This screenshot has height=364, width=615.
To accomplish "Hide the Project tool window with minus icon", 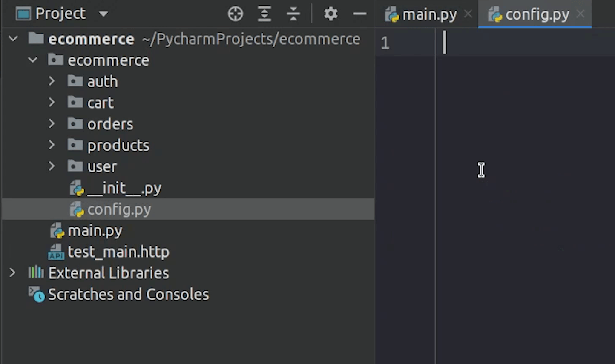I will click(x=359, y=14).
